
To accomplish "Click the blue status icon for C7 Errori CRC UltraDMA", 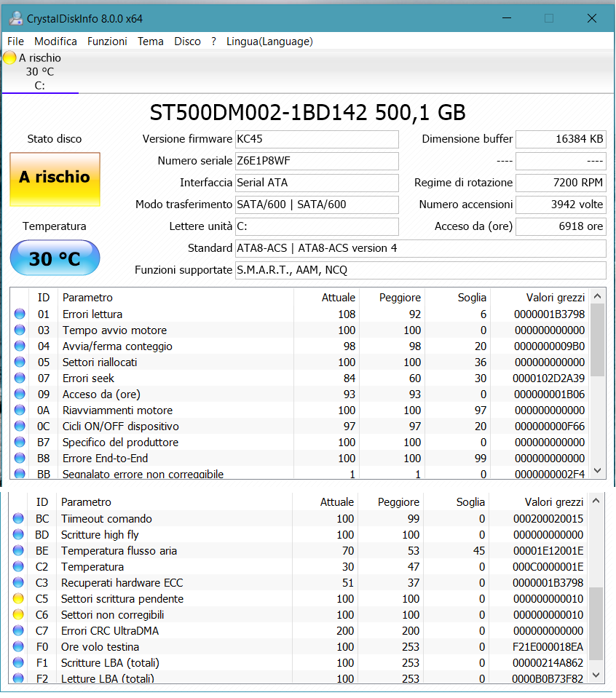I will [x=18, y=631].
